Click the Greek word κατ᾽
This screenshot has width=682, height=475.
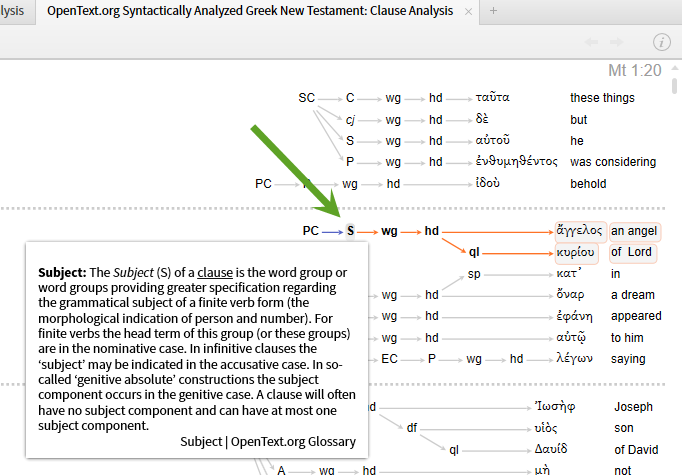click(569, 274)
